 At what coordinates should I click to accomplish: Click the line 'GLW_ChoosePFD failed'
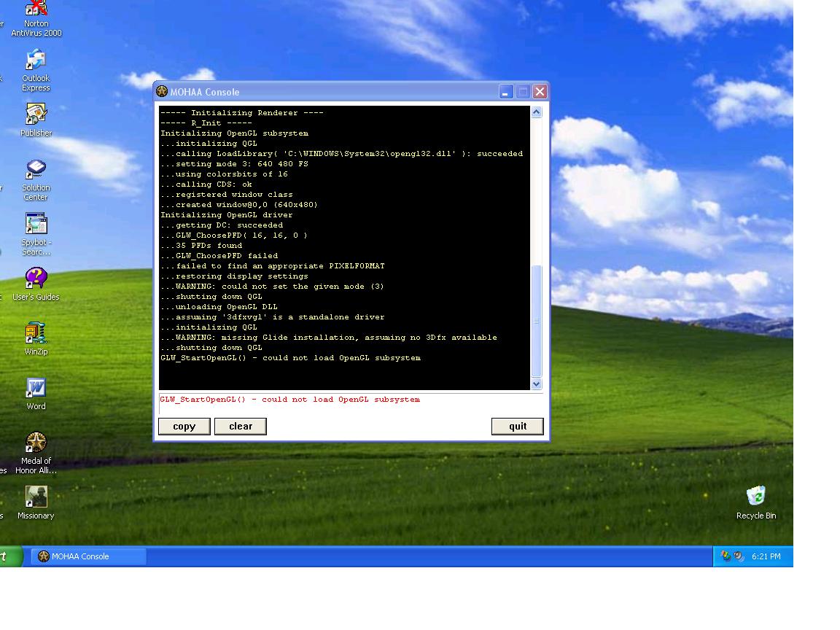[219, 256]
